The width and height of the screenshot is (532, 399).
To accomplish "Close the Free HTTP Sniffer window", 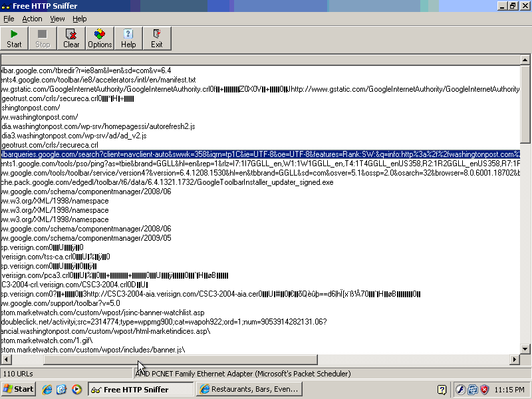I will pyautogui.click(x=525, y=6).
